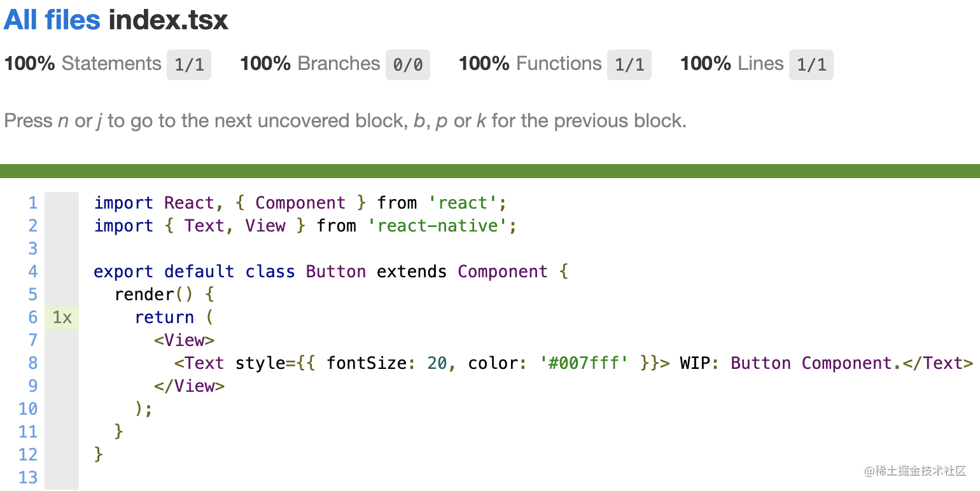This screenshot has width=980, height=491.
Task: Click the 100% Statements label
Action: pyautogui.click(x=83, y=64)
